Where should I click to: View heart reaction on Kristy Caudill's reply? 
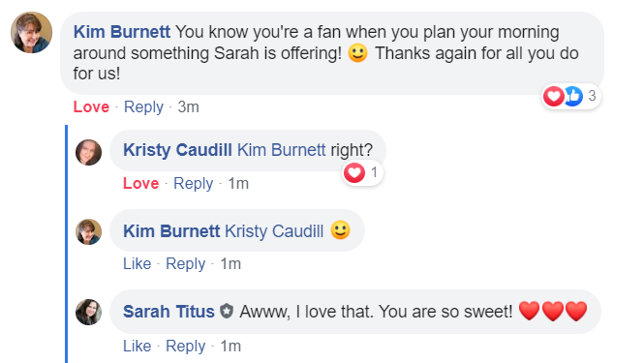(354, 172)
